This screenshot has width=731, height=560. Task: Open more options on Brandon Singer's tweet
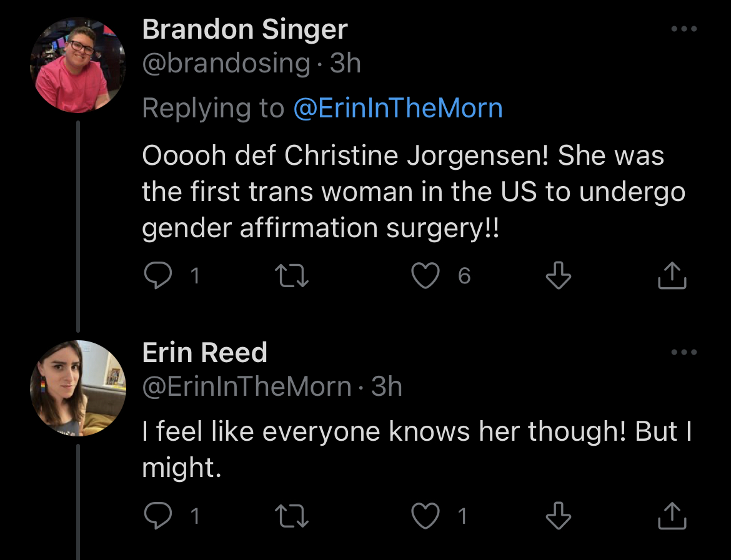684,29
